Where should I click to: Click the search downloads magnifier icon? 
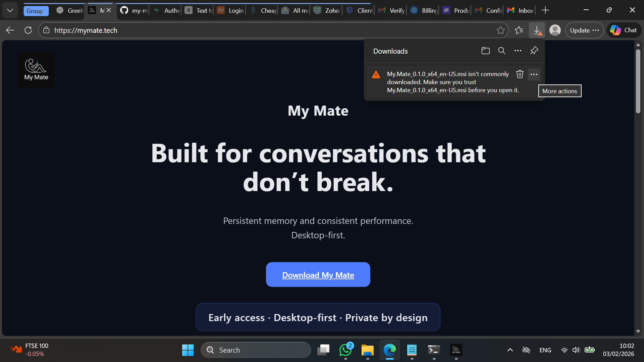pyautogui.click(x=501, y=51)
